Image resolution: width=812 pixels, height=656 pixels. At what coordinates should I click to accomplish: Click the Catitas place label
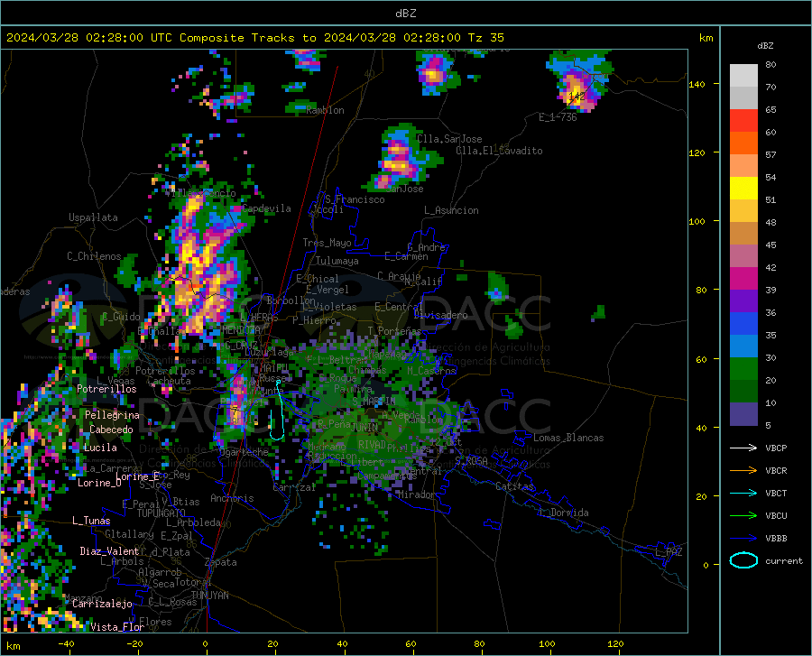pos(514,486)
